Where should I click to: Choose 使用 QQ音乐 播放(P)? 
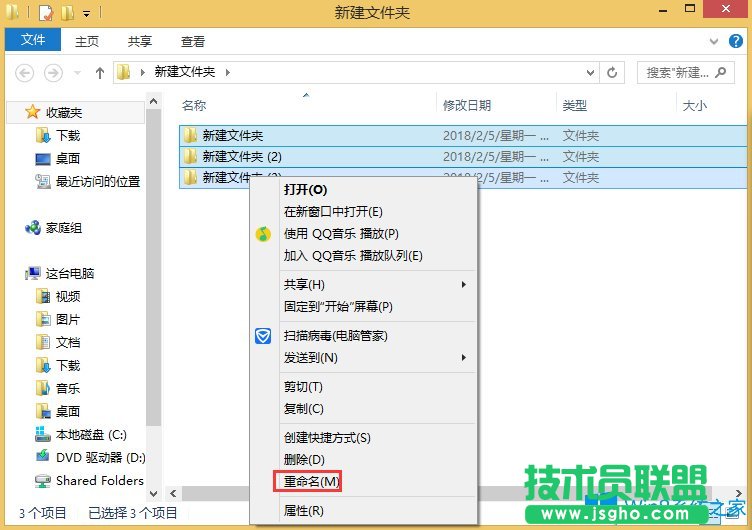(x=341, y=234)
